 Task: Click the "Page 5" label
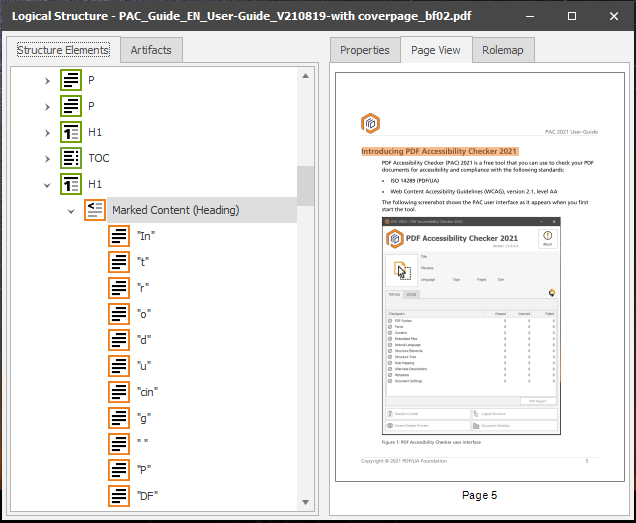pos(479,495)
